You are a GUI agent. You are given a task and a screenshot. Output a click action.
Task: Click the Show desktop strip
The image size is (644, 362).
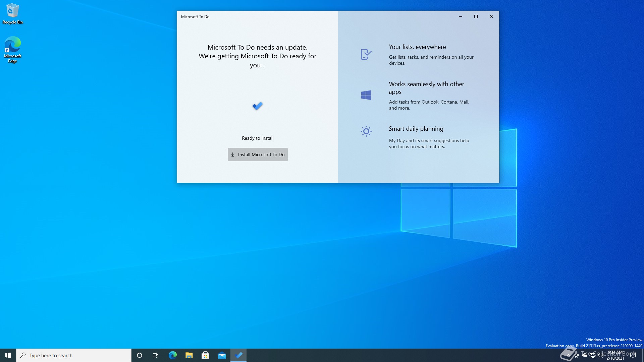tap(643, 355)
